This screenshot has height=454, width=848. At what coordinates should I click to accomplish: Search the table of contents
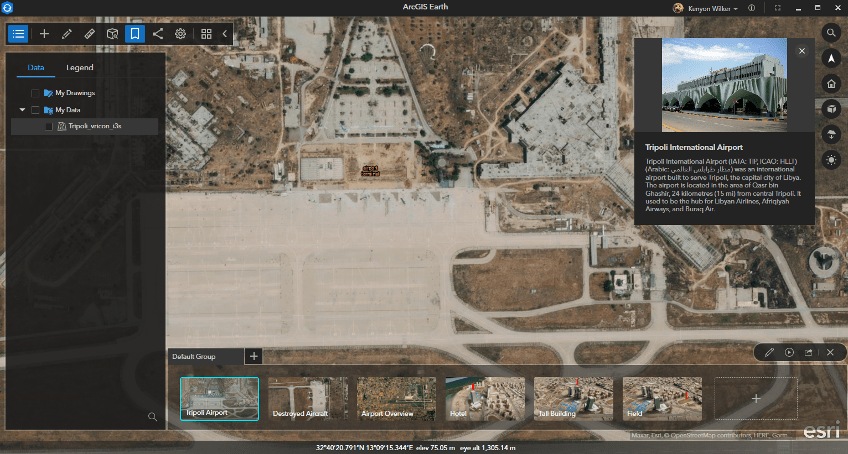tap(153, 417)
